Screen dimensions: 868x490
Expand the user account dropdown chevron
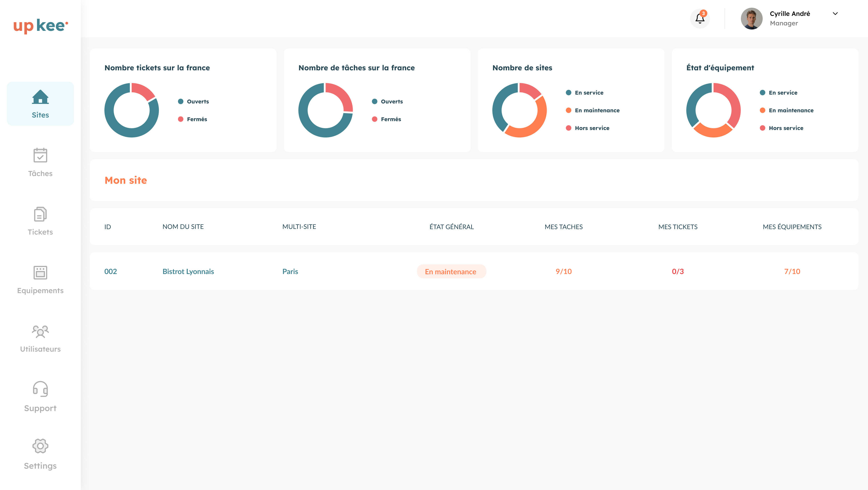(835, 14)
